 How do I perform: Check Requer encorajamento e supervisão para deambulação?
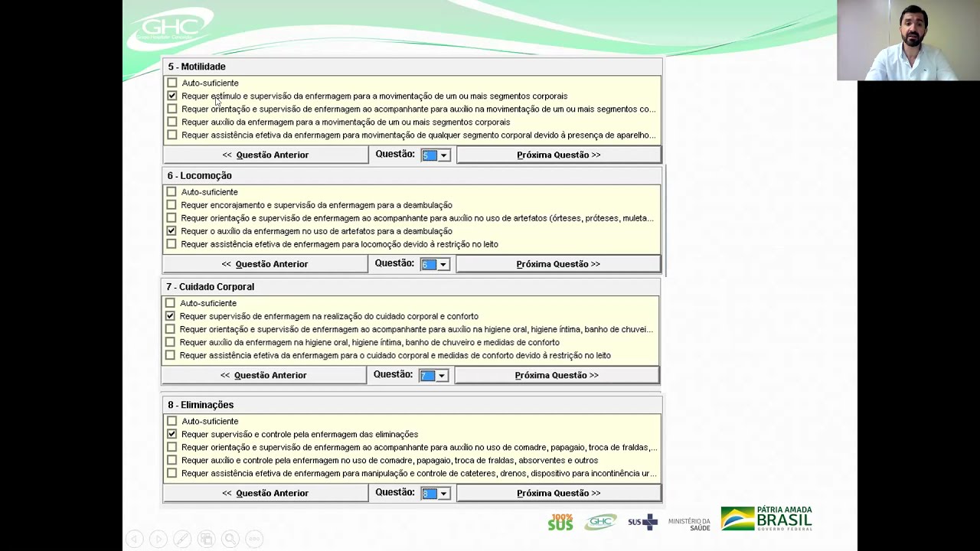(x=171, y=205)
